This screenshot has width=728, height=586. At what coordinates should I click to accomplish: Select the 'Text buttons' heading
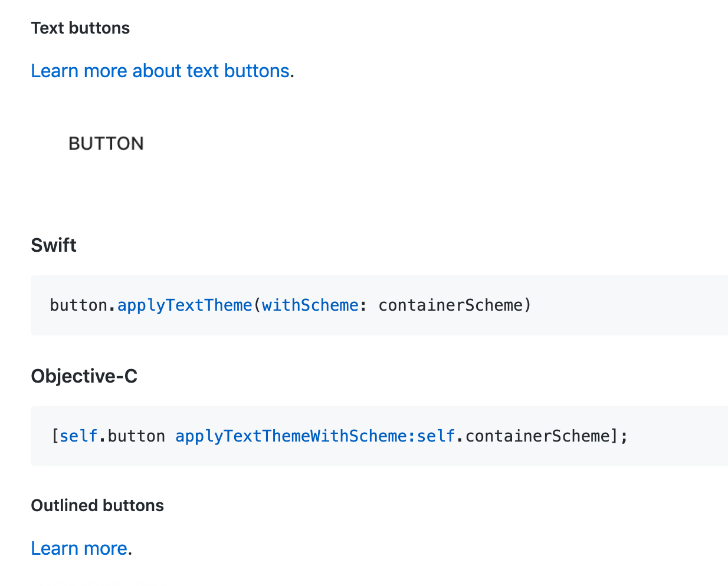pos(80,28)
